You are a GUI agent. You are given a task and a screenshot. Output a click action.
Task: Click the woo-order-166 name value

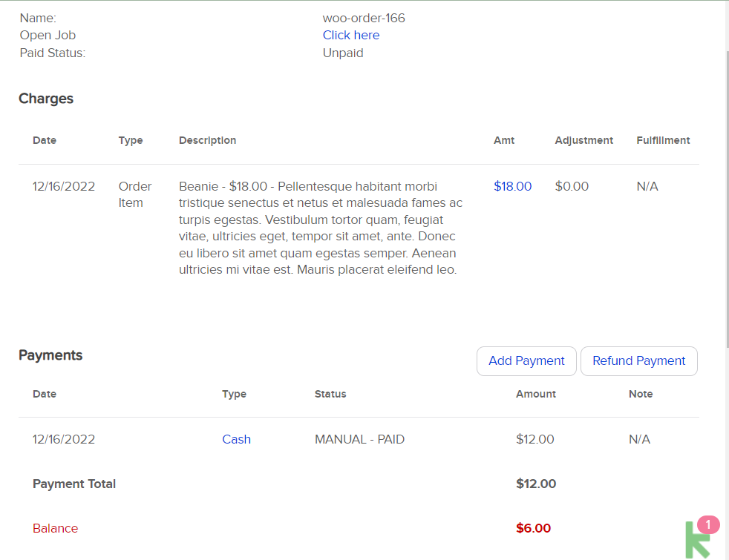(x=364, y=18)
